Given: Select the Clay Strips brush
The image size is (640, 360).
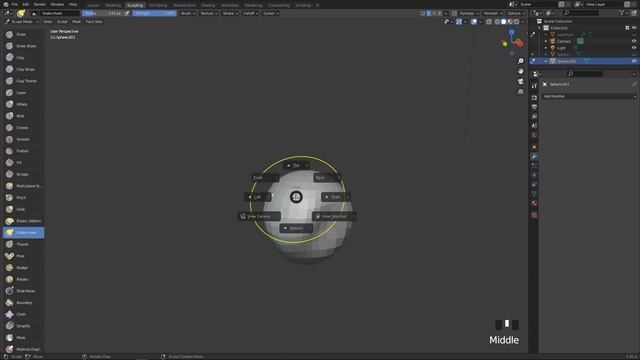Looking at the screenshot, I should [23, 69].
